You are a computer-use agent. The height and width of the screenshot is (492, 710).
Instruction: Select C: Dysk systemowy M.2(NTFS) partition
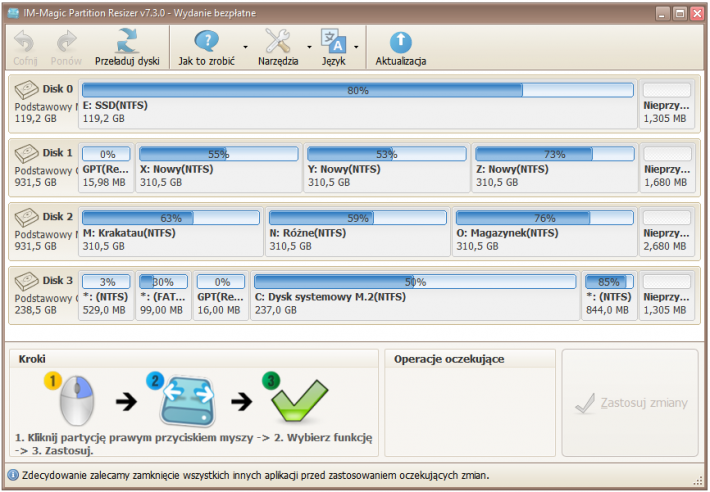[x=415, y=296]
